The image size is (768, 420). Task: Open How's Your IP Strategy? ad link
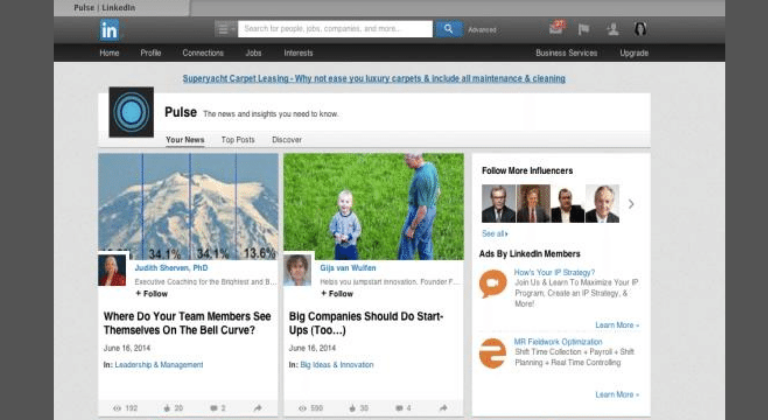click(x=554, y=272)
